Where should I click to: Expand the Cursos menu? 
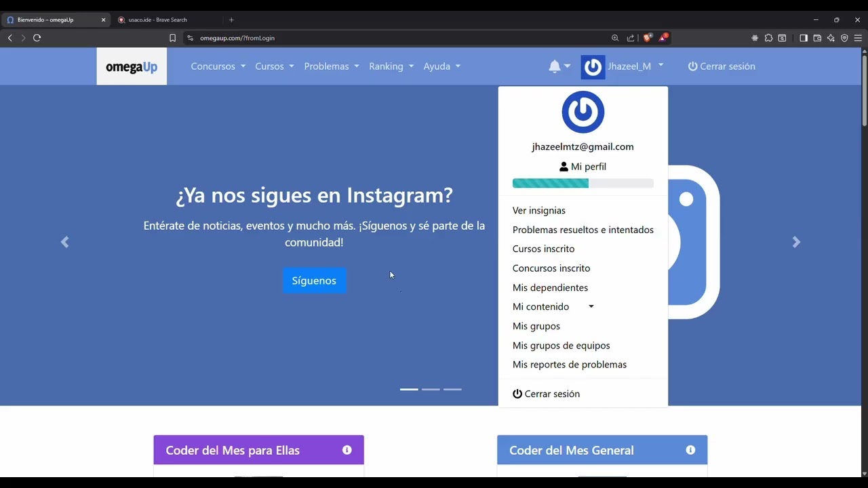pyautogui.click(x=275, y=66)
